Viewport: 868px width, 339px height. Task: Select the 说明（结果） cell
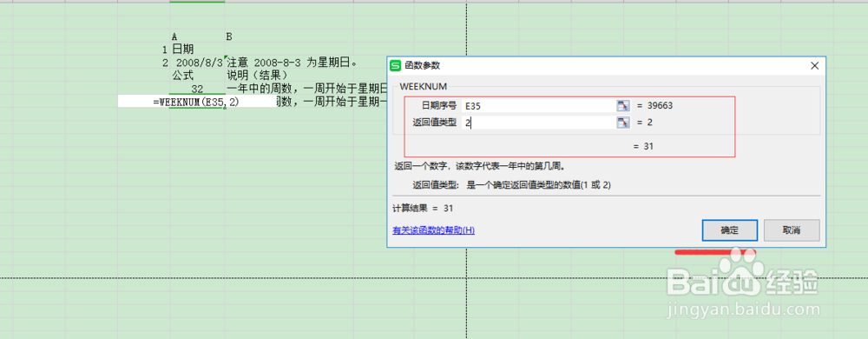pos(258,76)
